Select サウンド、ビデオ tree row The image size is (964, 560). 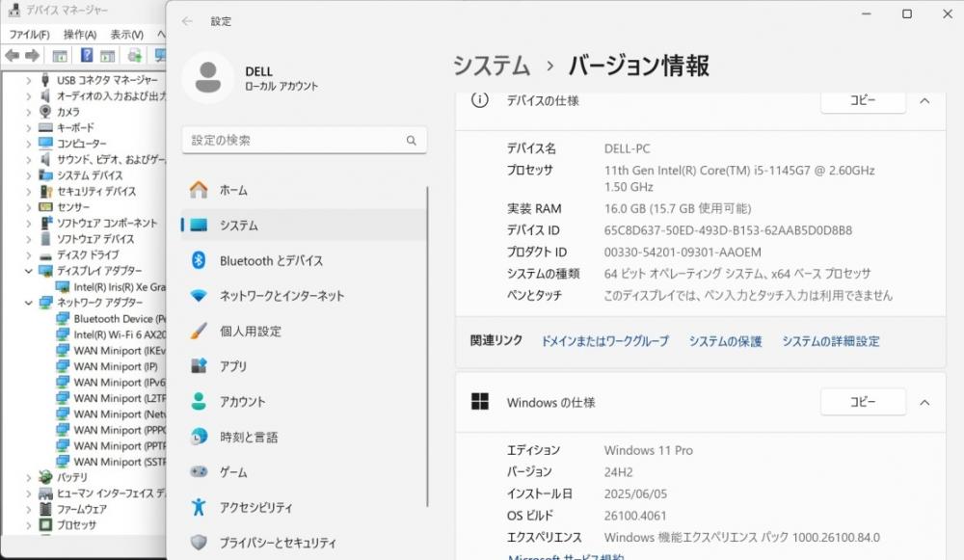coord(102,160)
